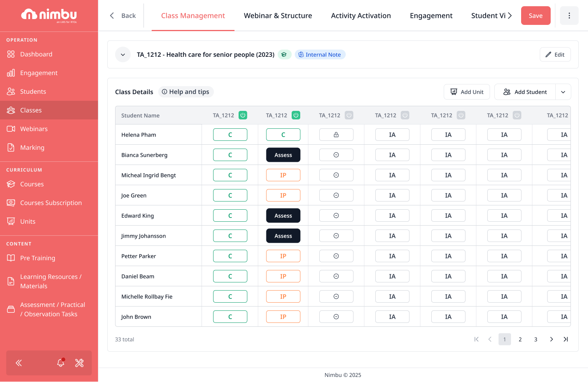Image resolution: width=588 pixels, height=382 pixels.
Task: Click second C status for Helena Pham
Action: tap(283, 135)
